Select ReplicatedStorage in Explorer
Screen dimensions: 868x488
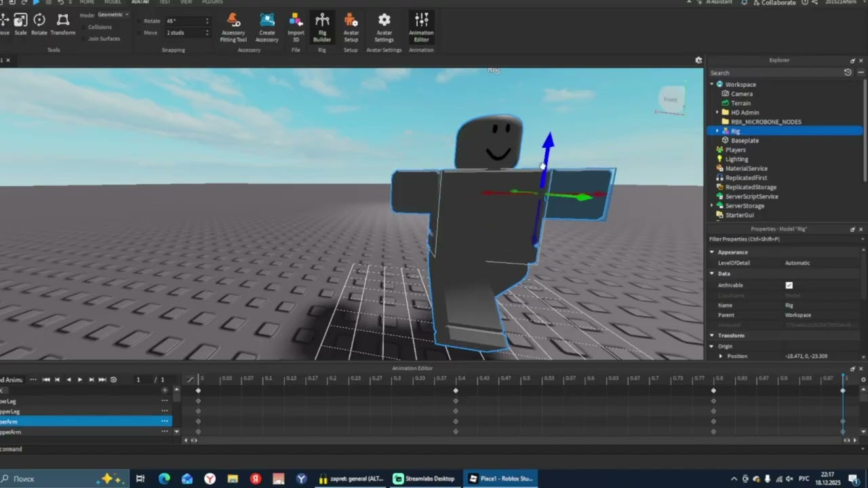pos(751,187)
